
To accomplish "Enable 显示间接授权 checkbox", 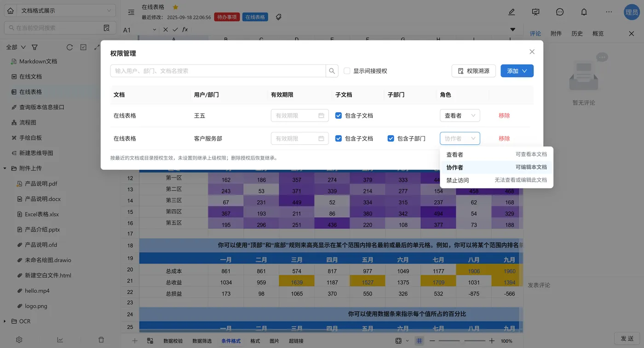I will point(347,71).
